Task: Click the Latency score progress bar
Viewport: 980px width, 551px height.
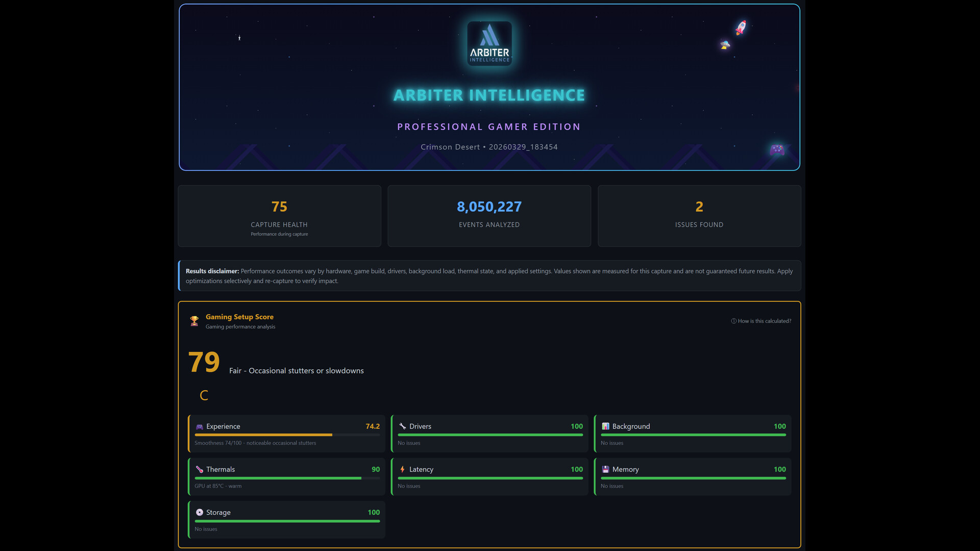Action: tap(490, 479)
